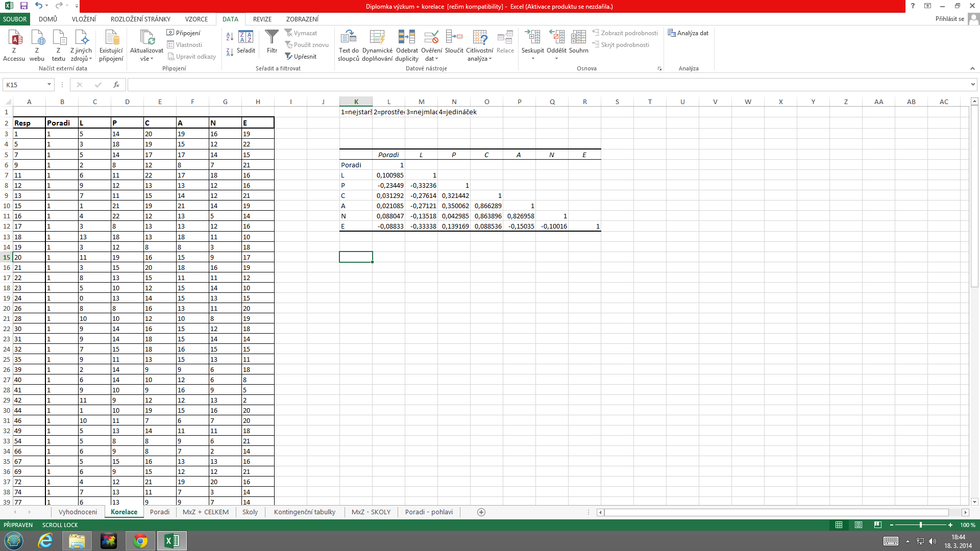
Task: Open the Vyhodnoceni sheet
Action: tap(78, 512)
